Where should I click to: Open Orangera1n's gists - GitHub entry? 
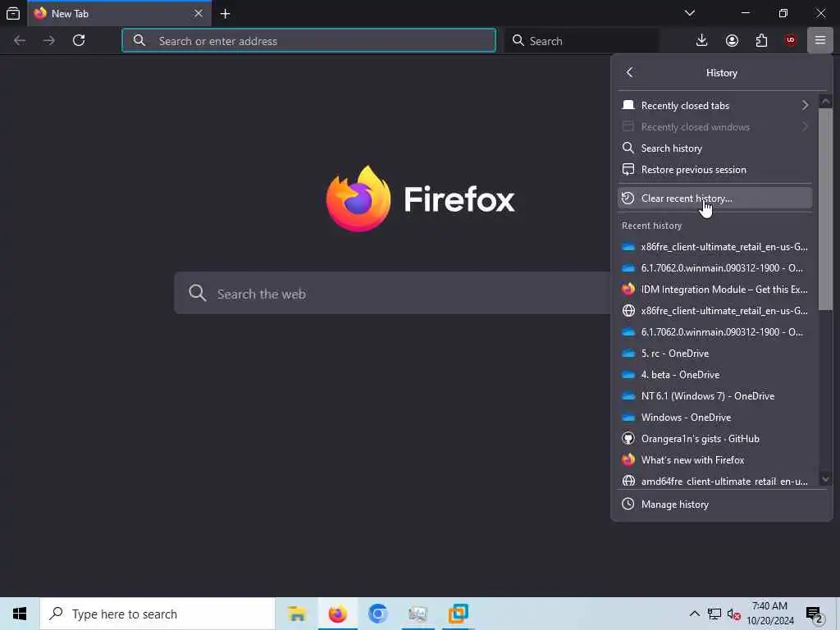coord(714,439)
